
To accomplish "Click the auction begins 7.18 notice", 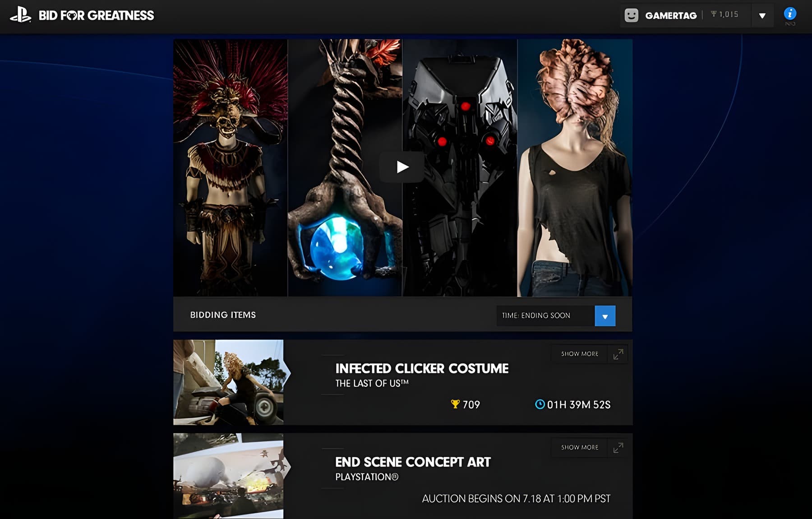I will click(x=516, y=499).
